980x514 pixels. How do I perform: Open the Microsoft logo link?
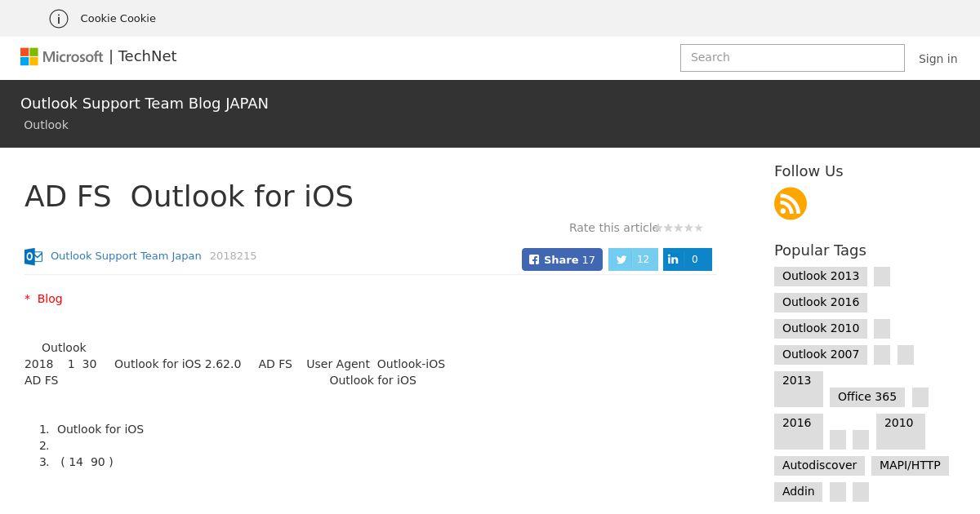click(x=62, y=56)
